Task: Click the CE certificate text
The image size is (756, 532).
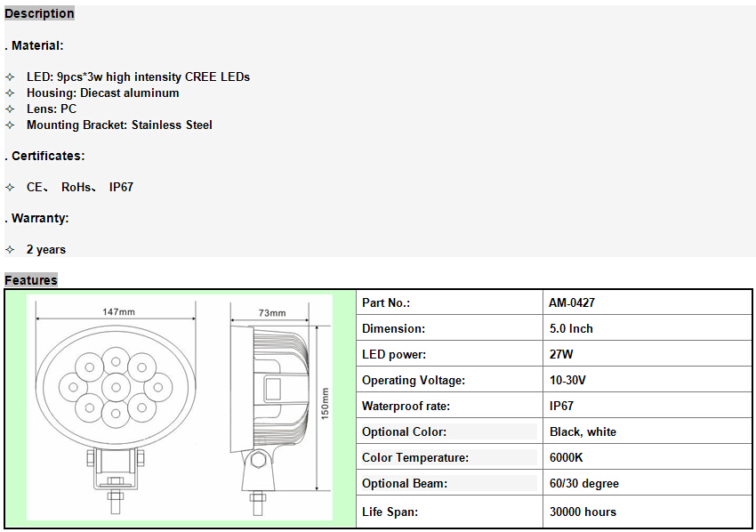Action: pos(36,187)
